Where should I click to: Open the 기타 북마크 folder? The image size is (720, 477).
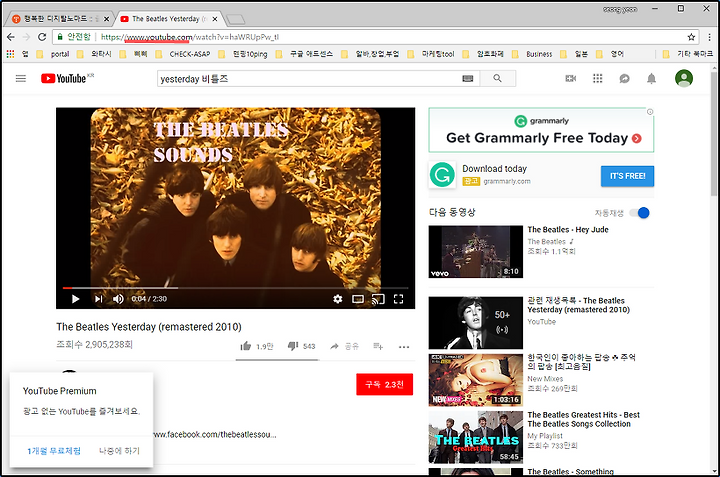(687, 54)
